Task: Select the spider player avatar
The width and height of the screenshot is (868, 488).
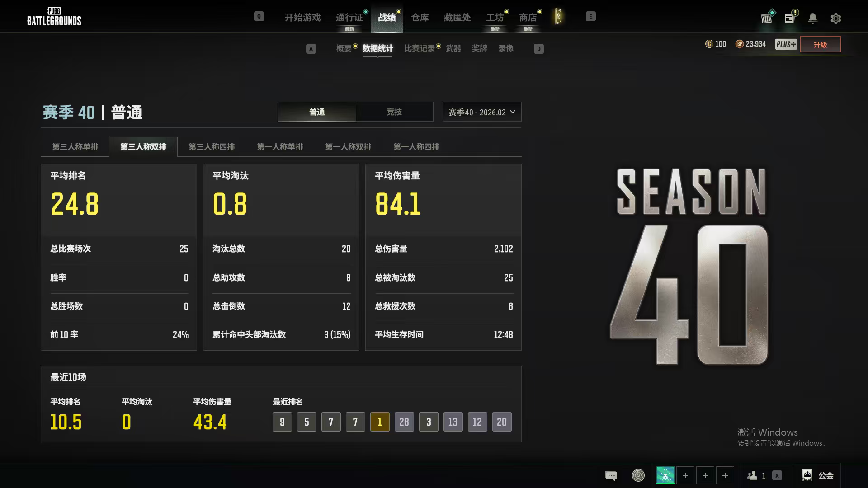Action: pos(665,475)
